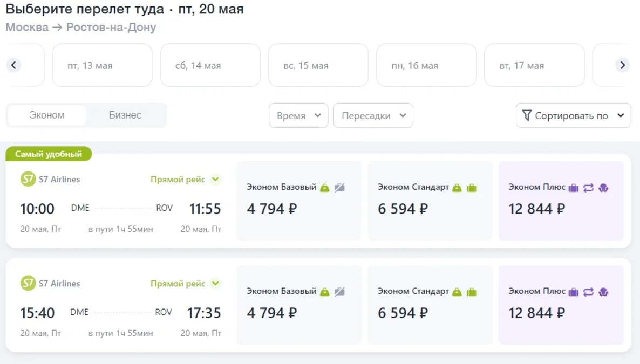The height and width of the screenshot is (364, 640).
Task: Click S7 Airlines logo on 15:40 flight
Action: (x=28, y=283)
